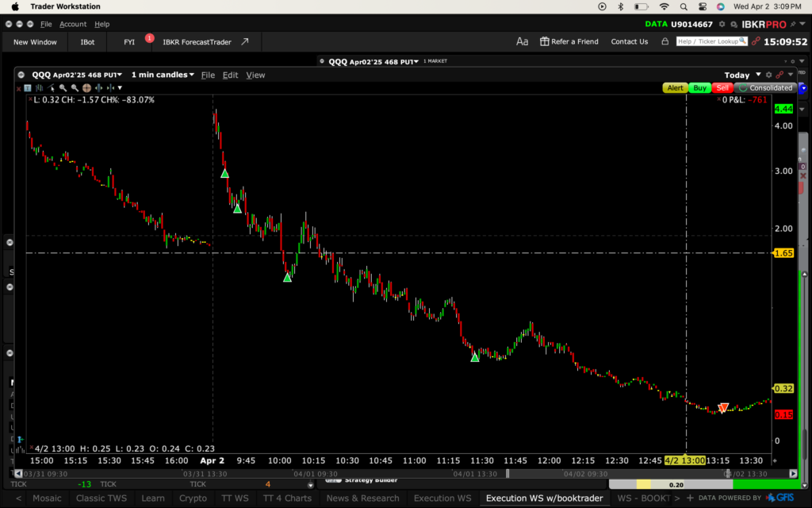The image size is (812, 508).
Task: Open the Account menu
Action: [x=73, y=25]
